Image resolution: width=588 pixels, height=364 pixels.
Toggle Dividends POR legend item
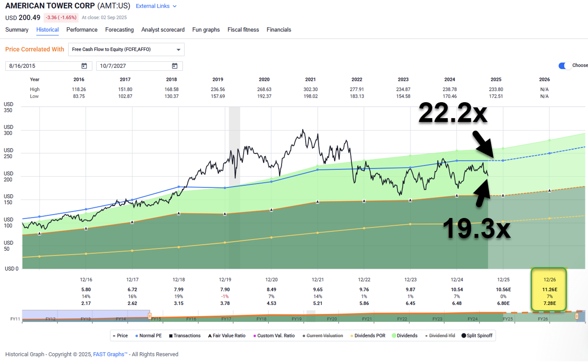[x=368, y=336]
